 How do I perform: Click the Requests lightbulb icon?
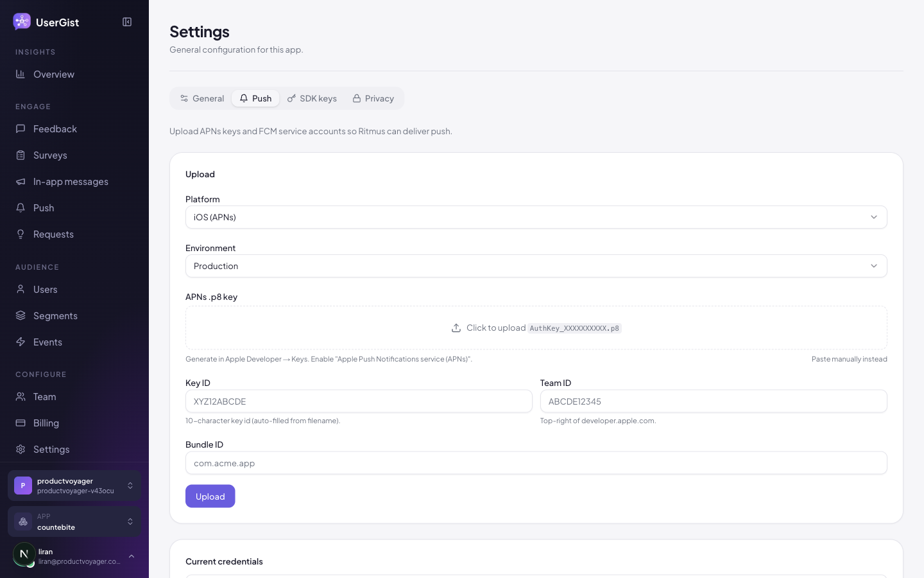coord(21,234)
